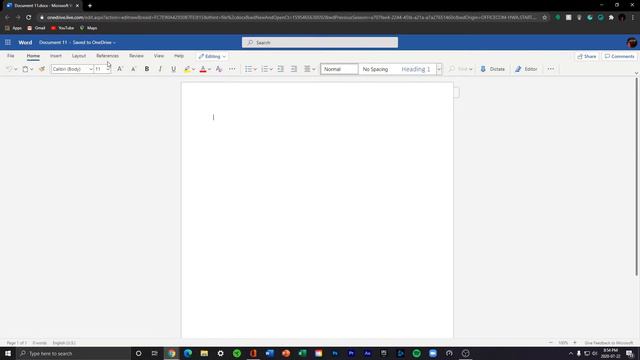Reload the page in Chrome
Viewport: 640px width, 360px height.
pos(29,18)
